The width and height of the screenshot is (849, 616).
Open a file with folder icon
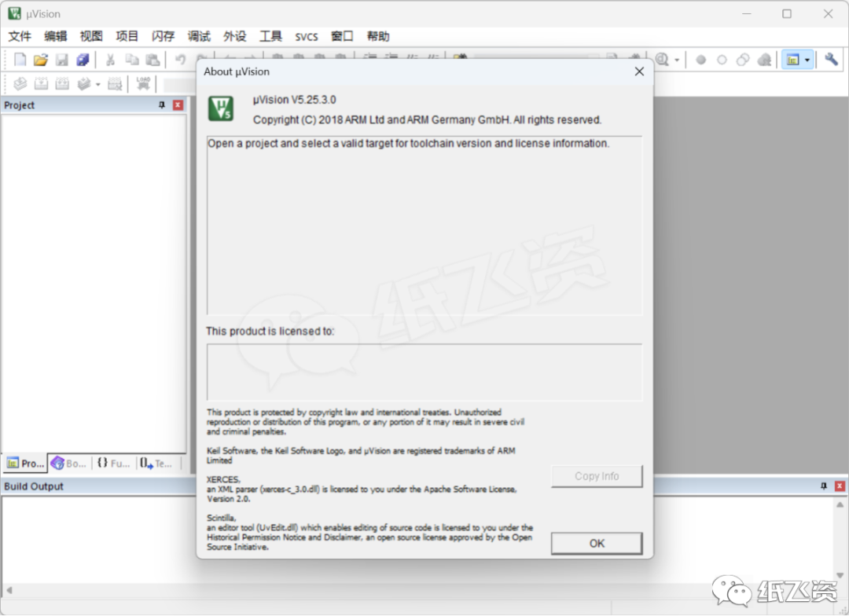coord(41,60)
